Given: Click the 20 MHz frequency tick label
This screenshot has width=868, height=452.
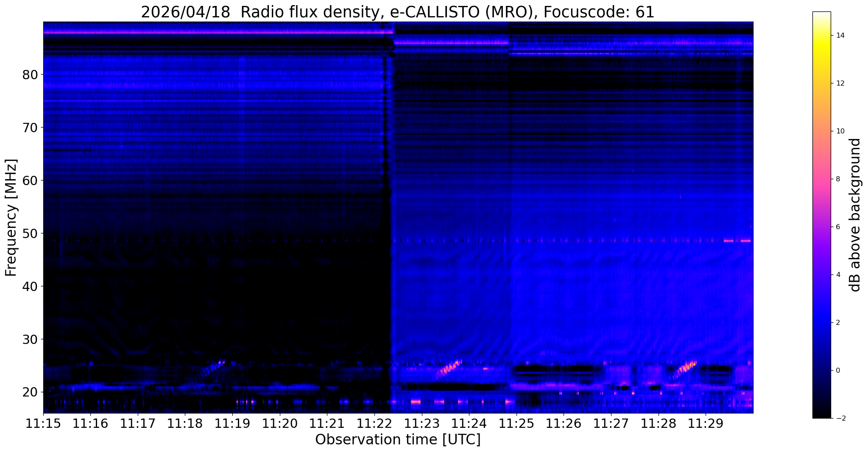Looking at the screenshot, I should click(x=30, y=392).
